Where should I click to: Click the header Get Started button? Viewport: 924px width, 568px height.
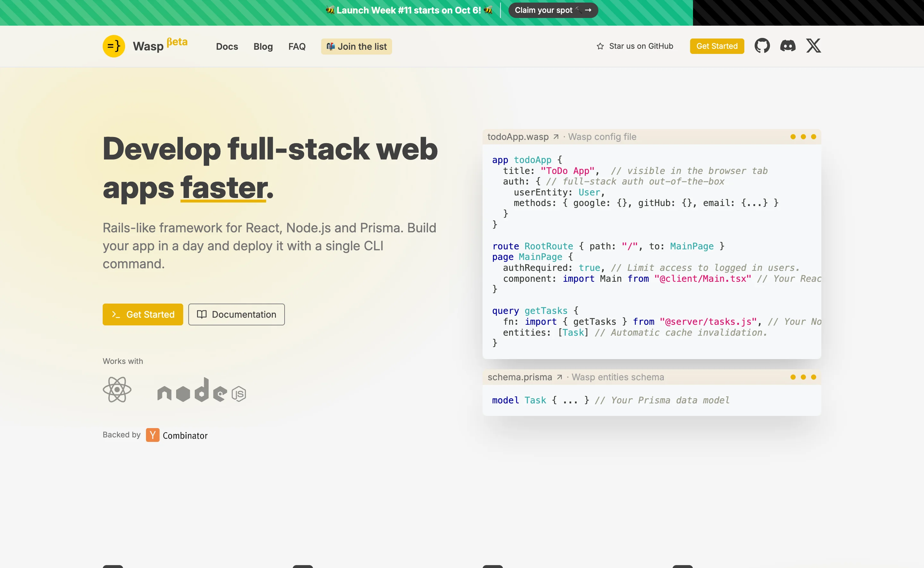[x=717, y=46]
